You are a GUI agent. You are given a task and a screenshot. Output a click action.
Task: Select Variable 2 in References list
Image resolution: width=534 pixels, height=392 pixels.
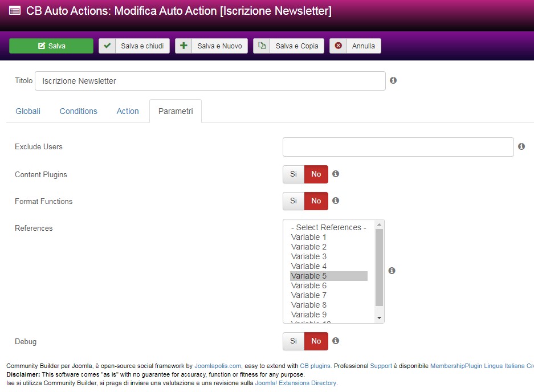pyautogui.click(x=329, y=247)
